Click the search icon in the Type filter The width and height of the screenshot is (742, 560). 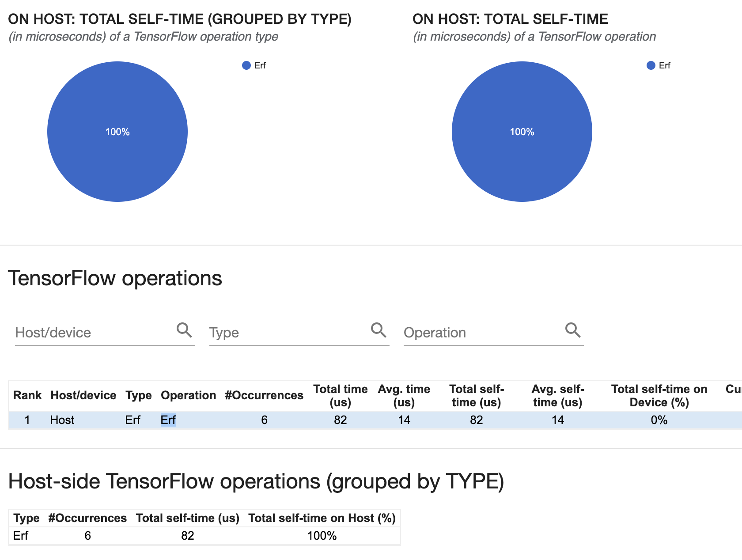tap(379, 330)
